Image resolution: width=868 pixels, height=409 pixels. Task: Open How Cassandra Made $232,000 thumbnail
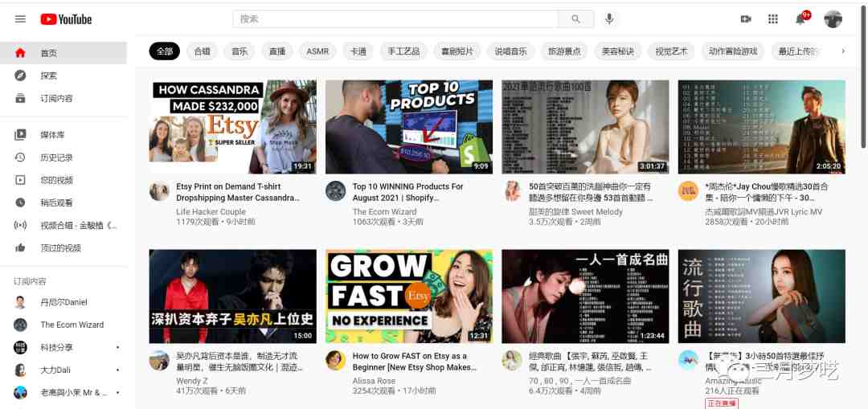[x=233, y=127]
